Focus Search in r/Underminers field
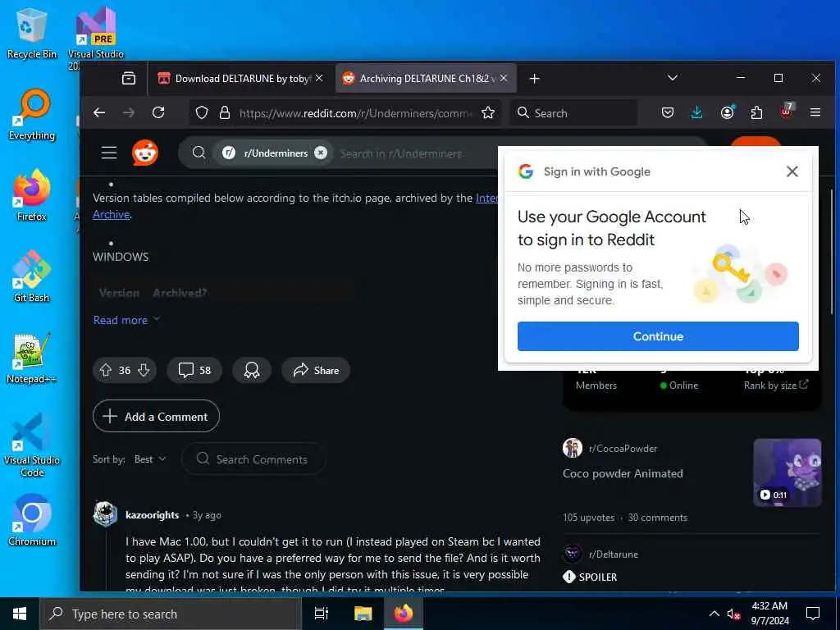 [x=400, y=153]
